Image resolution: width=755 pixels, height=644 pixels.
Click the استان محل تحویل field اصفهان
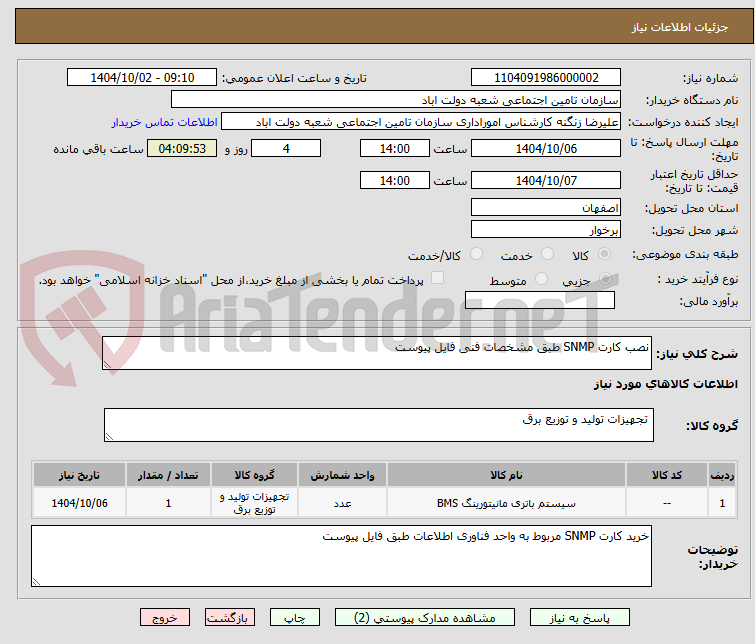pyautogui.click(x=546, y=208)
